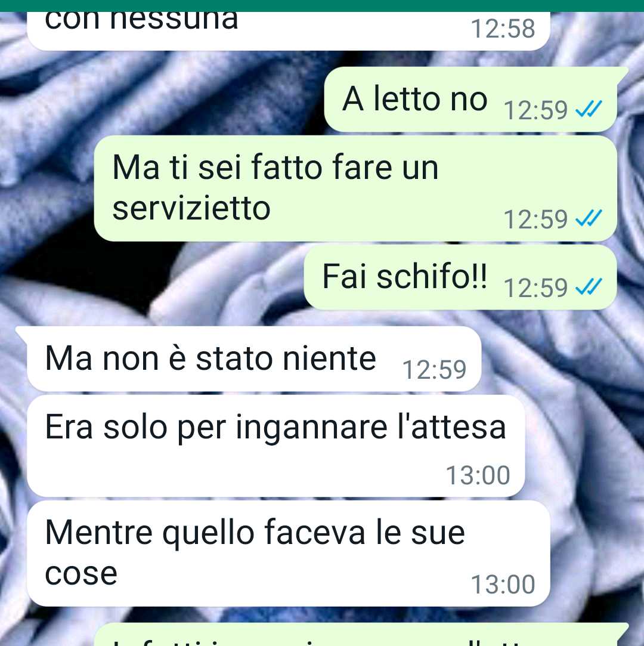The height and width of the screenshot is (646, 644).
Task: Select the 'Ma ti sei fatto fare un servizietto' bubble
Action: 355,188
